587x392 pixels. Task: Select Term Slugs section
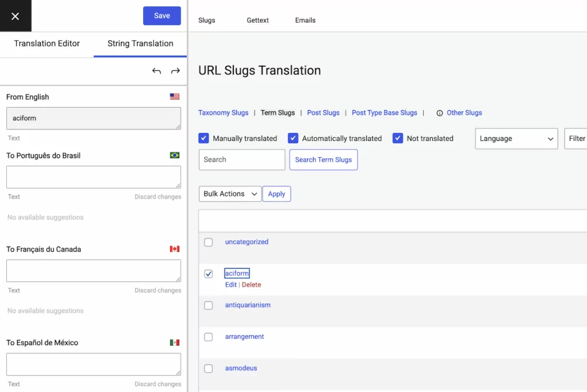coord(278,113)
